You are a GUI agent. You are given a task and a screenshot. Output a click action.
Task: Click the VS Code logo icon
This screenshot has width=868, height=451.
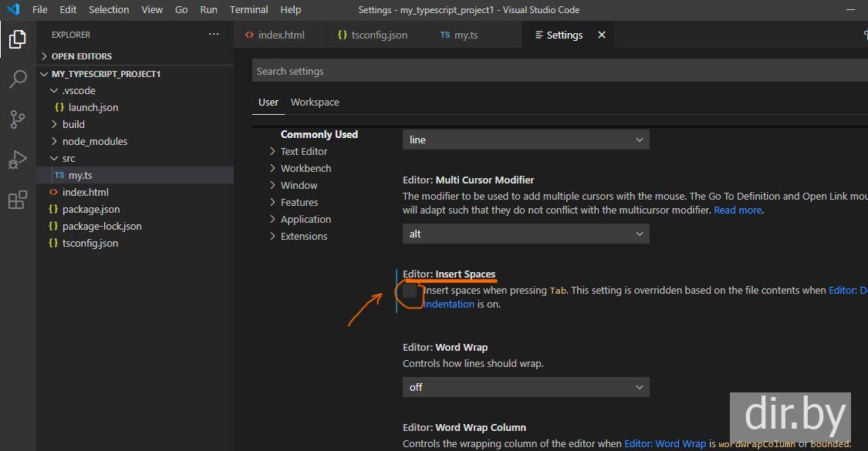click(x=12, y=10)
